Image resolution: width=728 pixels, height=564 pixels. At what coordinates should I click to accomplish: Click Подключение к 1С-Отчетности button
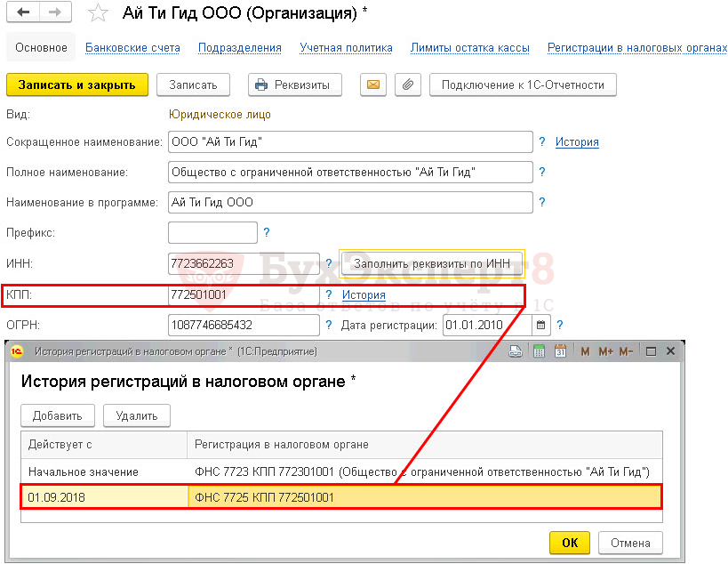(x=523, y=85)
